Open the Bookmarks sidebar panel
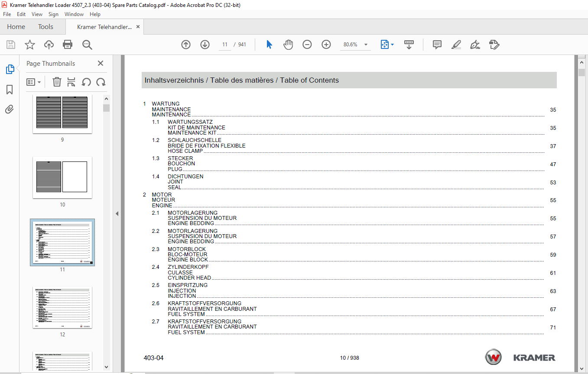 [10, 90]
